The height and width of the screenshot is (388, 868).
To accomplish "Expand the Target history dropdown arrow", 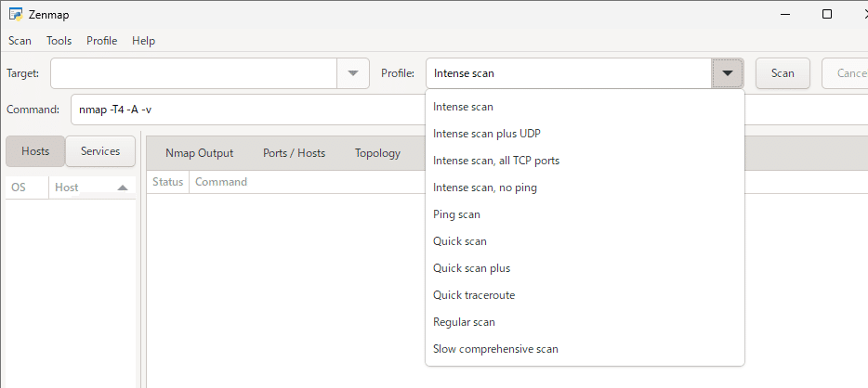I will (x=352, y=73).
